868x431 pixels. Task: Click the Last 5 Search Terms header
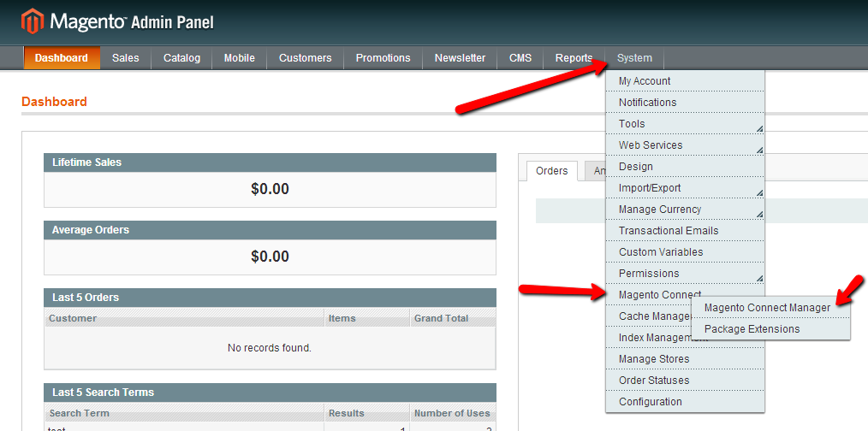coord(271,393)
